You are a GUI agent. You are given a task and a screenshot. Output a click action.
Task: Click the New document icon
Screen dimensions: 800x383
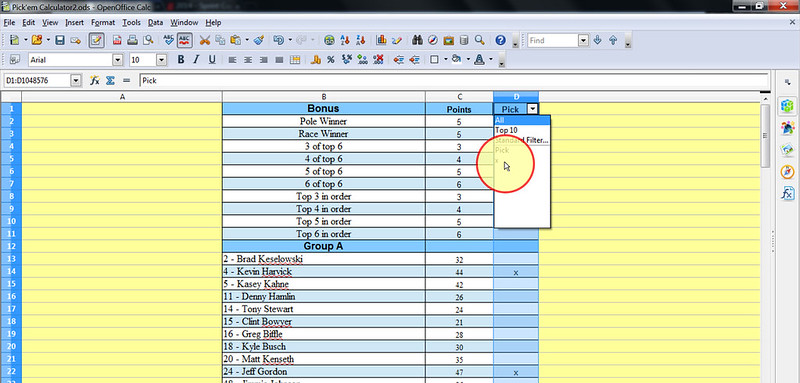15,40
